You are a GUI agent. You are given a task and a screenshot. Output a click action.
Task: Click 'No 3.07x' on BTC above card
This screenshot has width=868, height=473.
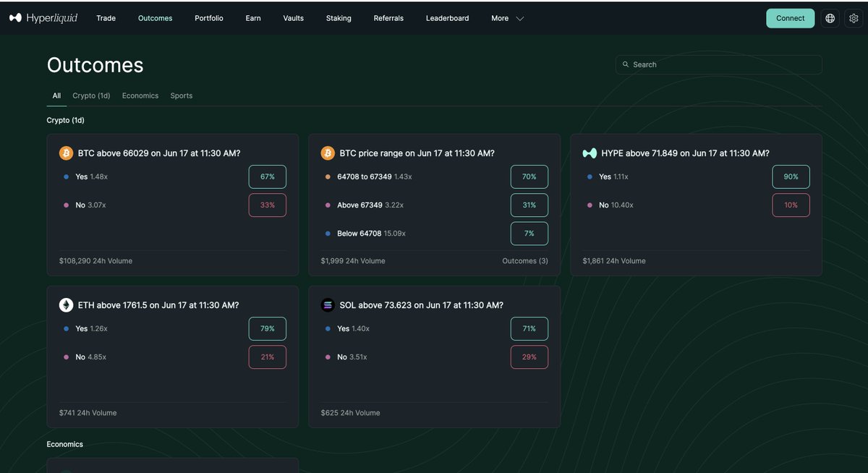[x=91, y=205]
